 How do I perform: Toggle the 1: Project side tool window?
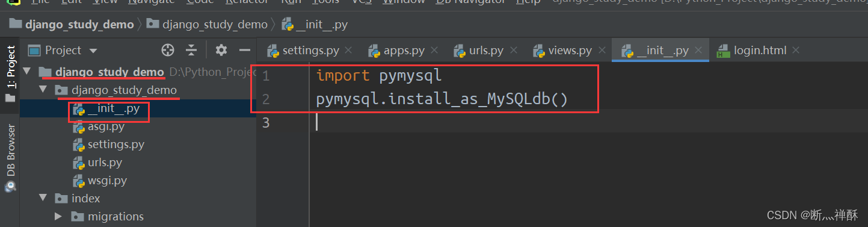tap(10, 72)
